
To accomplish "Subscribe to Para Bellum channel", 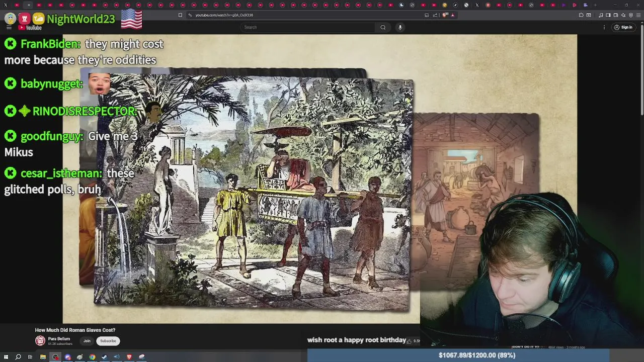I will coord(108,341).
